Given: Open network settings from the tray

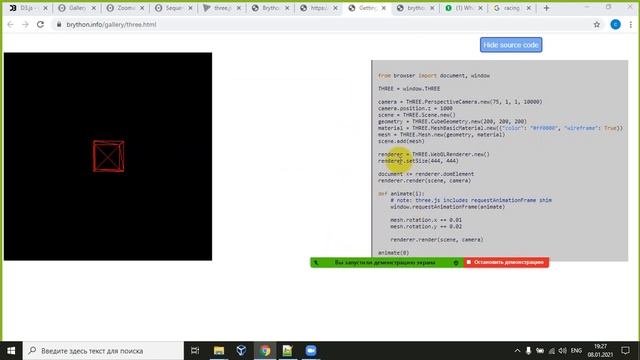Looking at the screenshot, I should [x=551, y=351].
